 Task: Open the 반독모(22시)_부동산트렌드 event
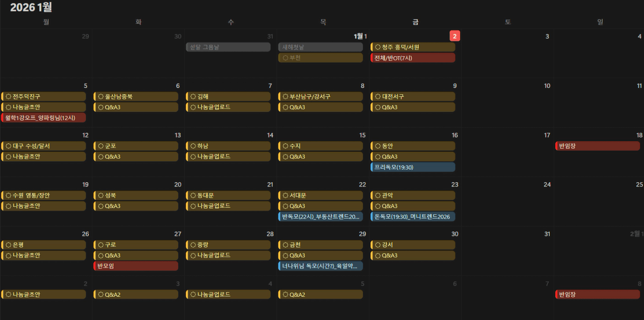click(320, 217)
